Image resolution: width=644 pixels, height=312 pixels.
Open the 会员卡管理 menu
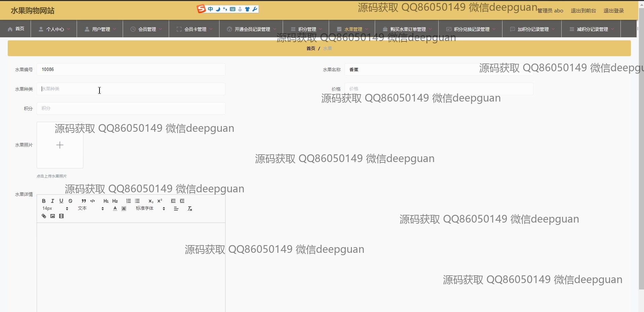click(x=195, y=29)
